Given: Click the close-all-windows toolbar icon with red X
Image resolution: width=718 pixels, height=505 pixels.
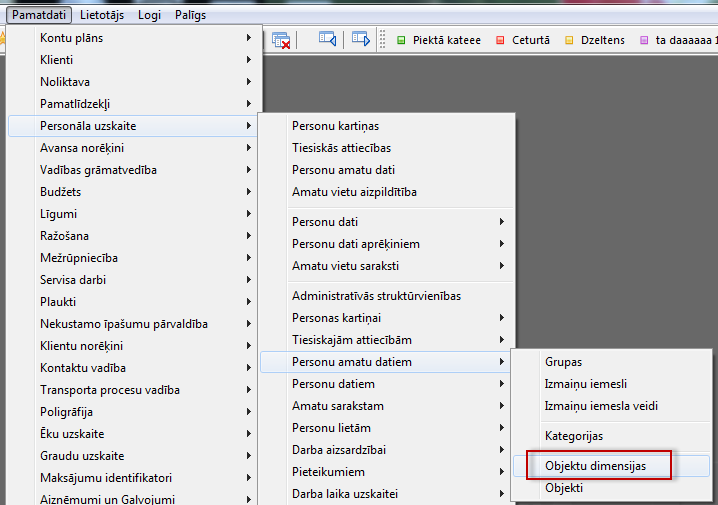Looking at the screenshot, I should tap(281, 40).
